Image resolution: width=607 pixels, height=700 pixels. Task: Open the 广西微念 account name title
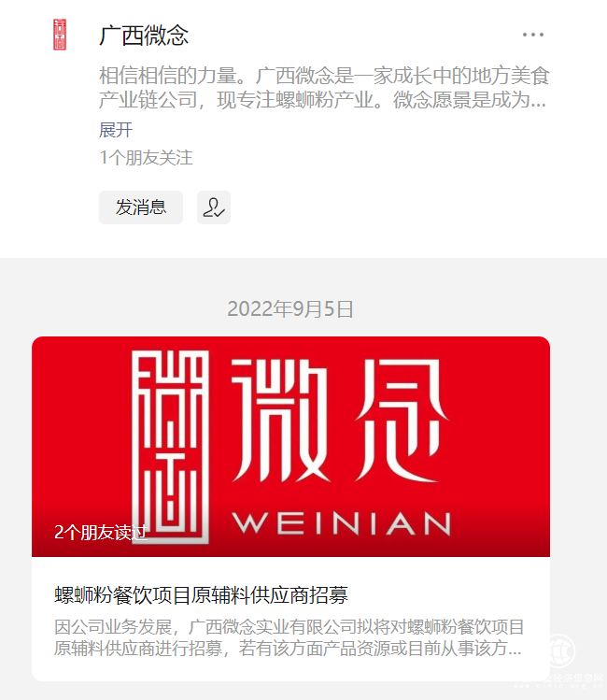click(144, 36)
